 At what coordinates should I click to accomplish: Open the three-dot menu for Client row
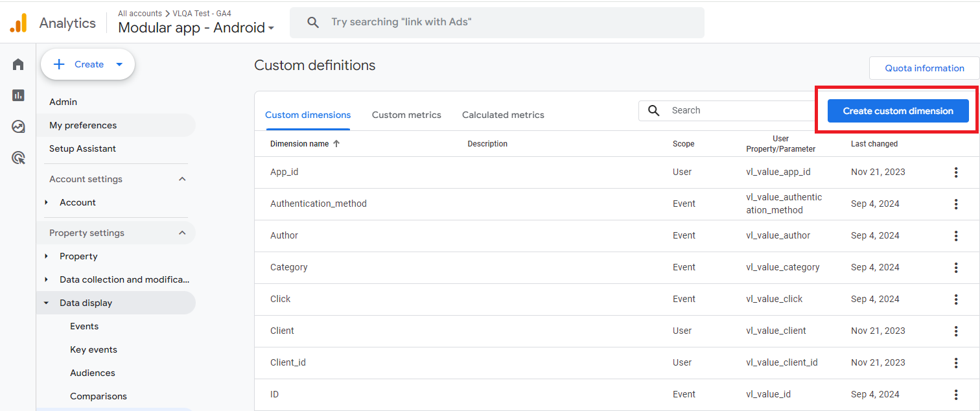click(956, 331)
